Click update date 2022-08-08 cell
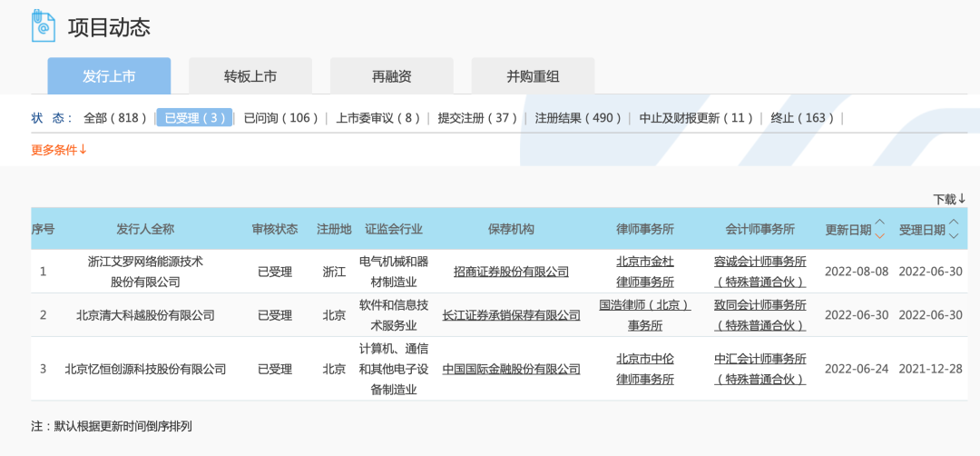 [x=857, y=273]
